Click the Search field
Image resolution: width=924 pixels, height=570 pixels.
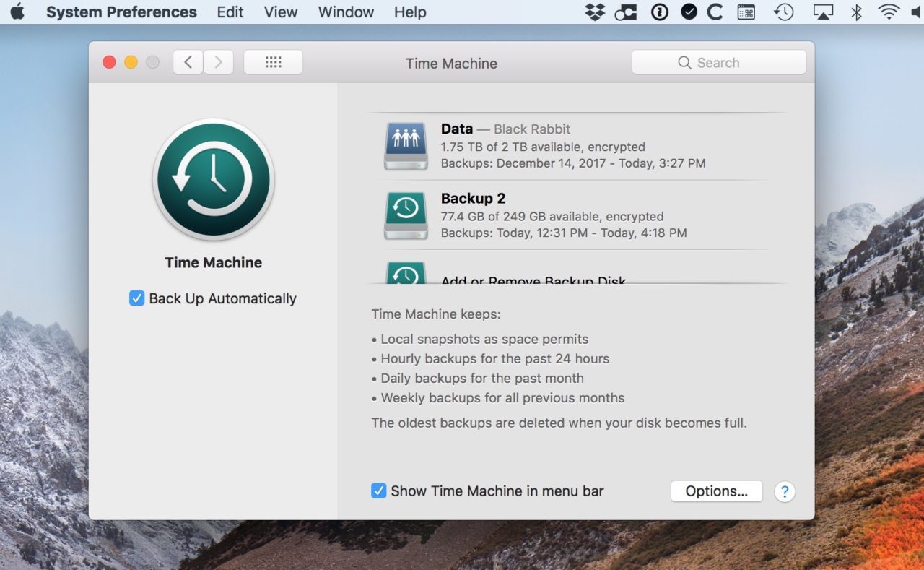(718, 62)
